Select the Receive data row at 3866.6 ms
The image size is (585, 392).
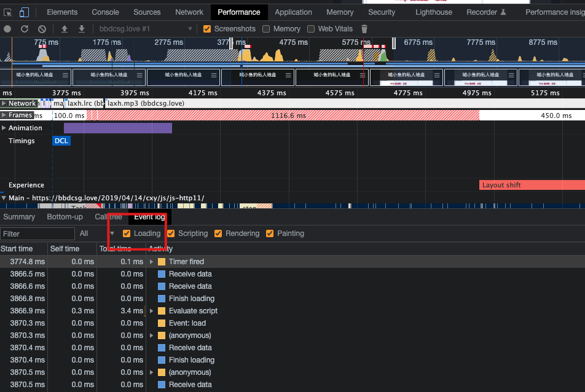[292, 286]
